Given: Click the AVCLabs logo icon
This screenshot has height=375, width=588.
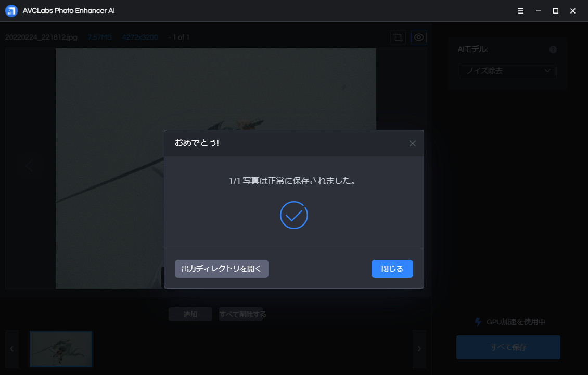Looking at the screenshot, I should 11,11.
